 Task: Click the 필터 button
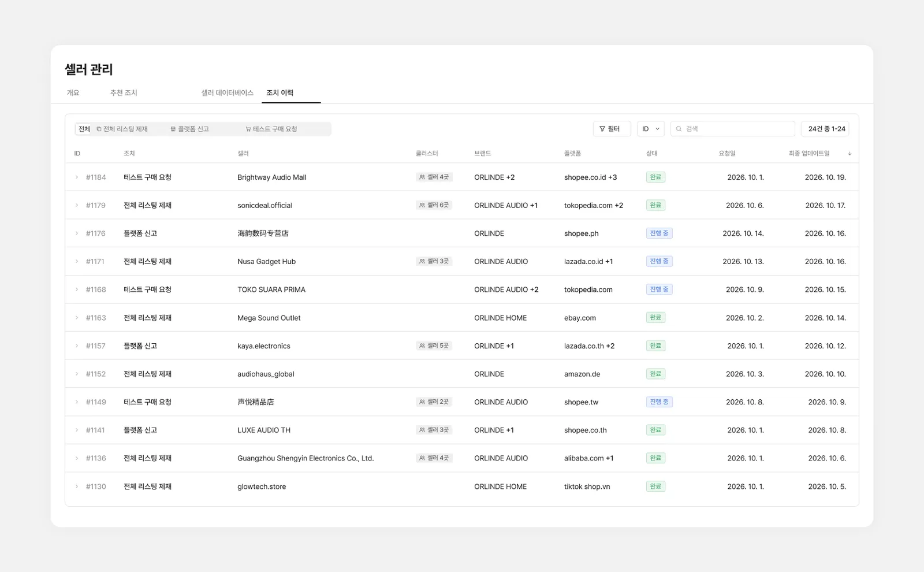(612, 129)
